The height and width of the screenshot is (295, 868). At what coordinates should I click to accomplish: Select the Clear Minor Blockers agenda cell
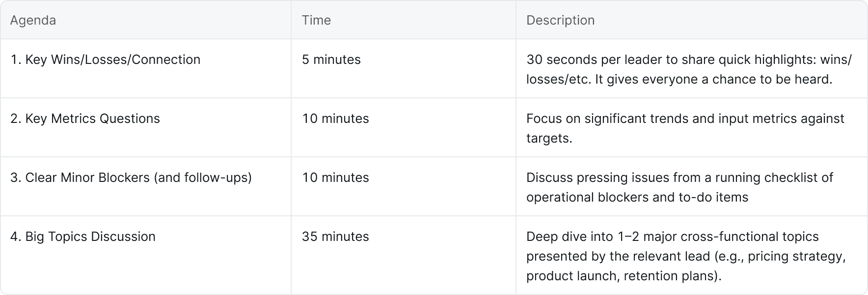[131, 177]
